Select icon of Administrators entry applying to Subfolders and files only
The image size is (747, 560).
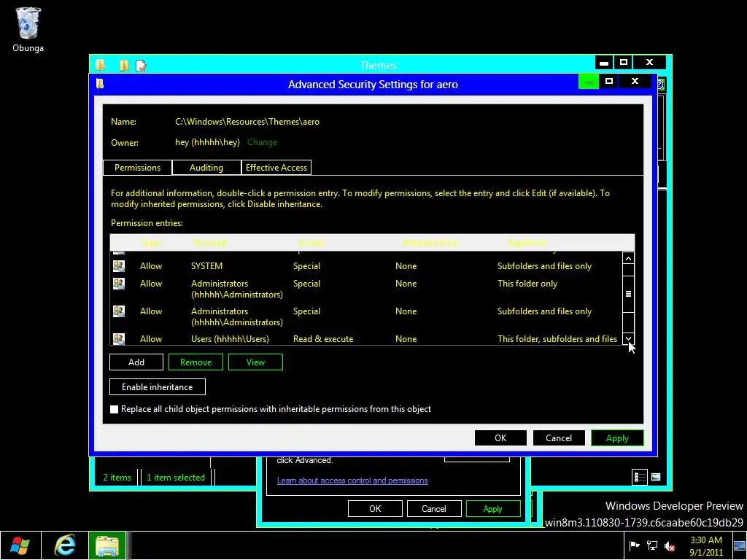(x=119, y=311)
